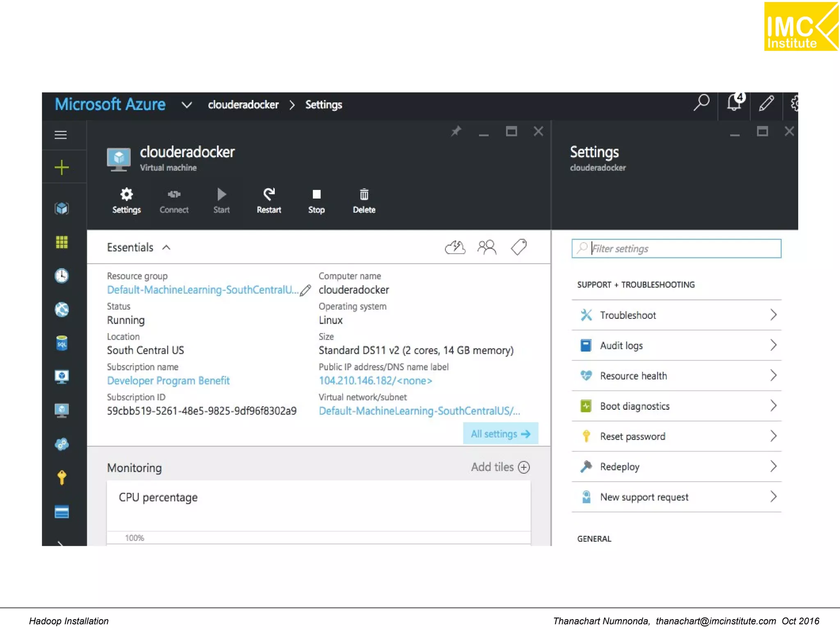Open the search magnifier in top bar

[x=701, y=103]
